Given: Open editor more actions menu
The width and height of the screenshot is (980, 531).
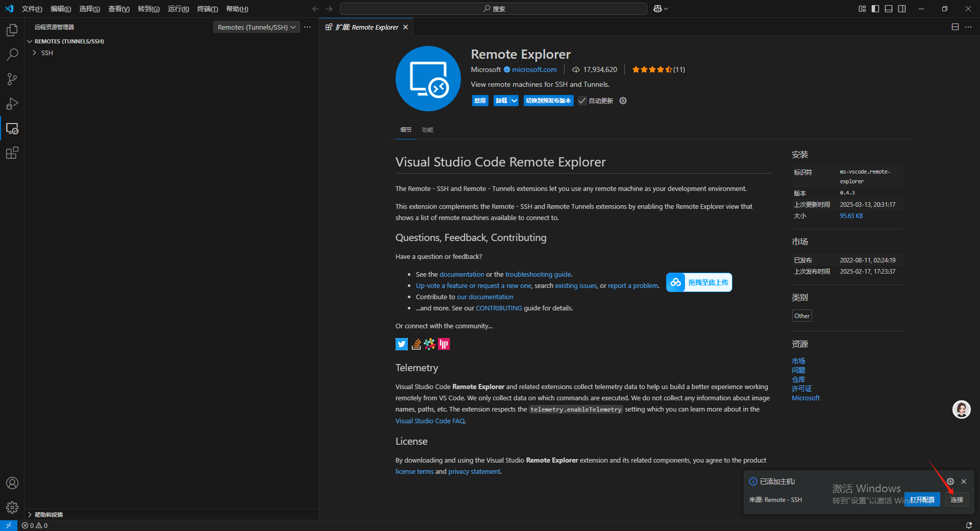Looking at the screenshot, I should [x=968, y=27].
